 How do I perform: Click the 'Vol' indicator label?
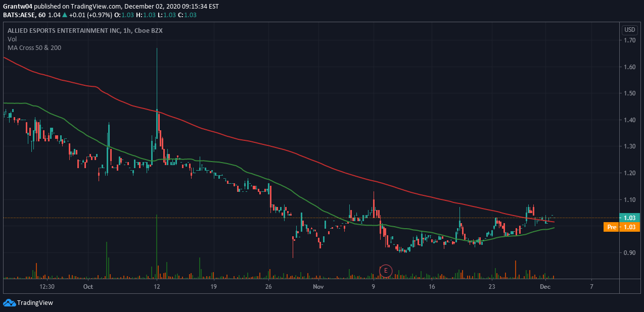pyautogui.click(x=12, y=39)
